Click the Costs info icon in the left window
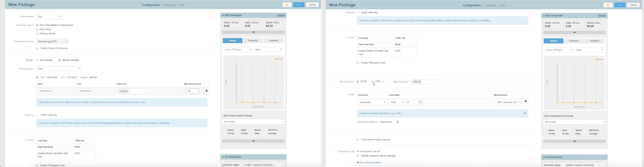Image resolution: width=644 pixels, height=167 pixels. pos(26,140)
